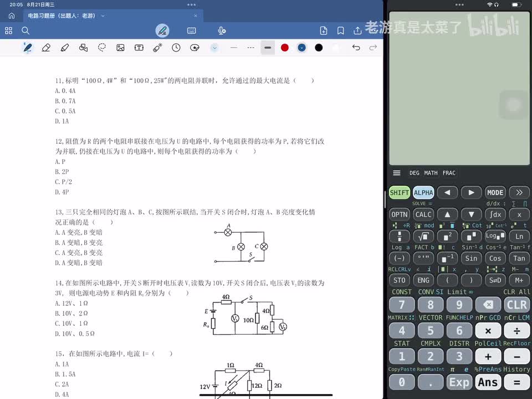Tap the square root key
The image size is (532, 399).
pos(423,237)
